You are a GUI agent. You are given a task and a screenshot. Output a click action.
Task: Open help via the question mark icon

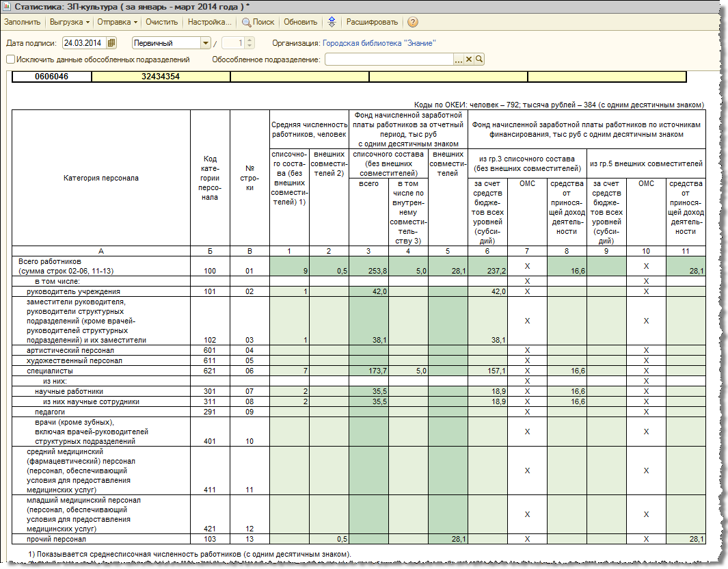[413, 22]
